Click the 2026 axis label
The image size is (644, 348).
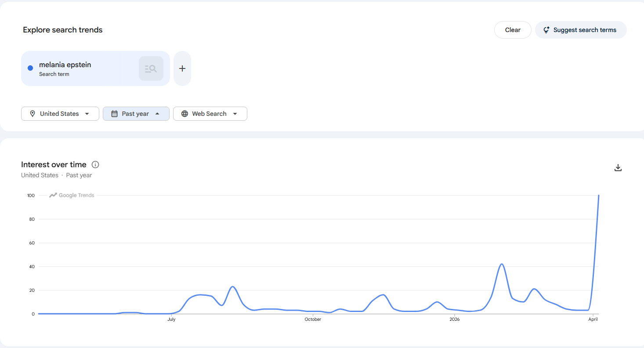coord(455,319)
